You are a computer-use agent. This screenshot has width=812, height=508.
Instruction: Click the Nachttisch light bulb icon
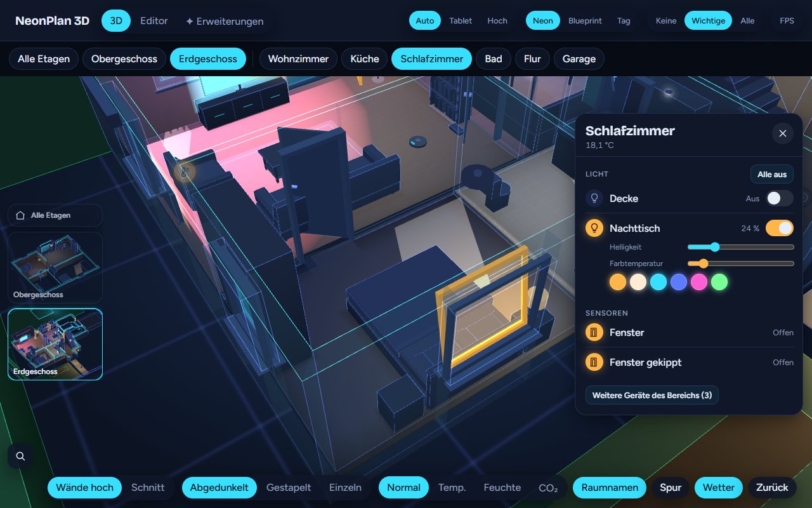(x=594, y=228)
